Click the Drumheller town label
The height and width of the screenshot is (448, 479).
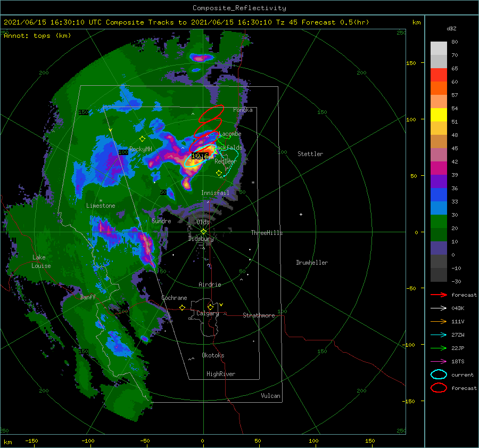312,263
